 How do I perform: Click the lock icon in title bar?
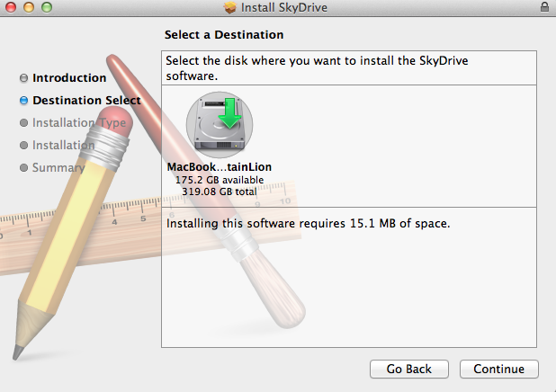tap(545, 7)
